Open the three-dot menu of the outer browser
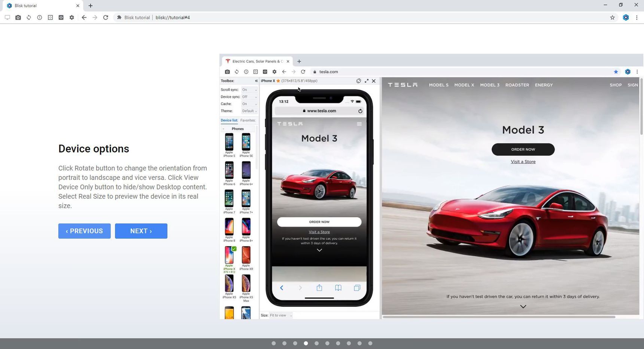Image resolution: width=644 pixels, height=349 pixels. click(637, 18)
